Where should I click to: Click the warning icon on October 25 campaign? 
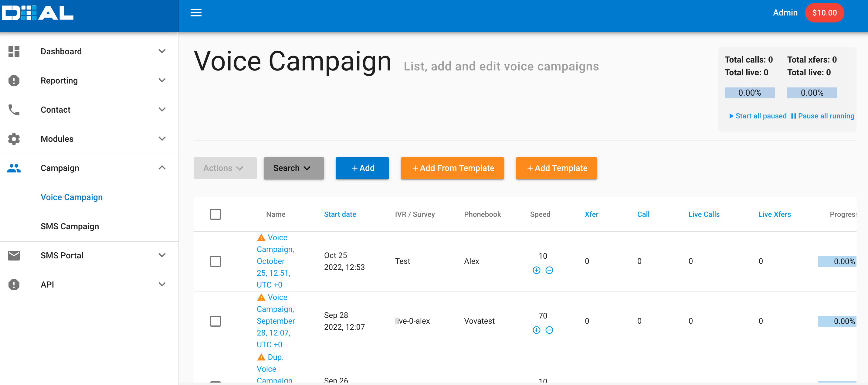pyautogui.click(x=261, y=238)
